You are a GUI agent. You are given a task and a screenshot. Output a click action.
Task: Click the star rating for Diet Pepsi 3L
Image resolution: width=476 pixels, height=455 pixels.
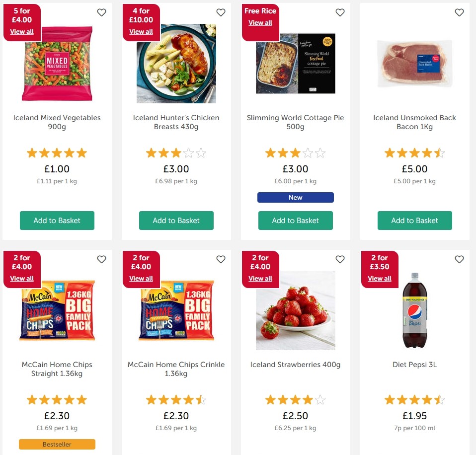click(x=414, y=399)
